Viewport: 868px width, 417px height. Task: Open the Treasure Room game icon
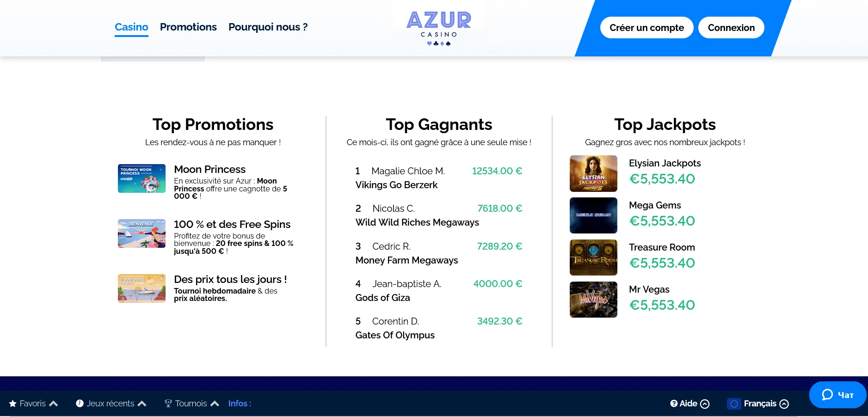tap(593, 258)
